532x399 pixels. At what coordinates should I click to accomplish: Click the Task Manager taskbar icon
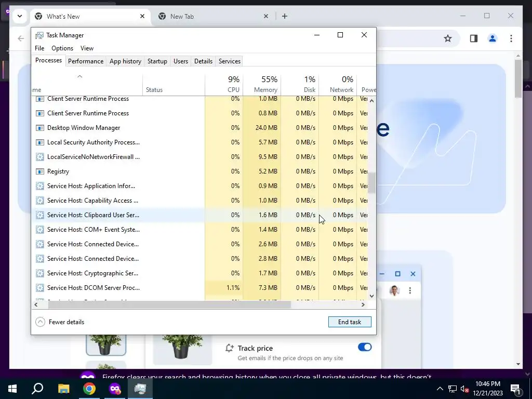click(140, 389)
